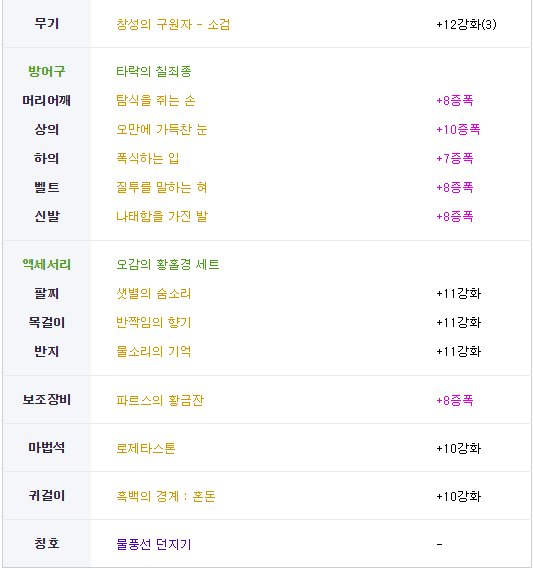Select the +7증폭 value for 하의
Image resolution: width=533 pixels, height=569 pixels.
455,159
